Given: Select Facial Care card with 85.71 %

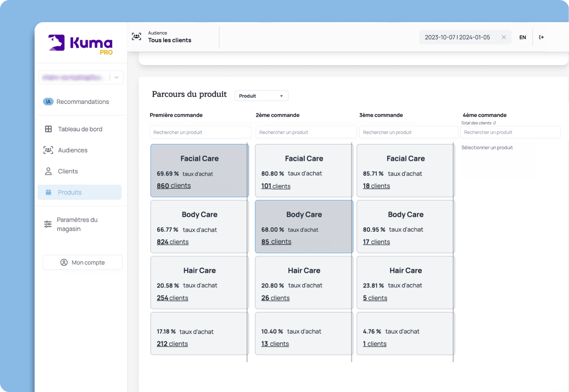Looking at the screenshot, I should point(406,170).
